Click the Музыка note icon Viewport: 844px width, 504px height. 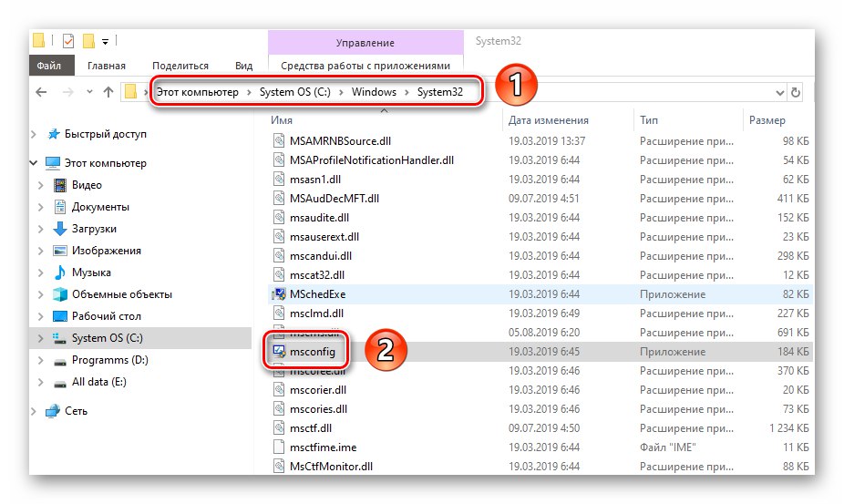coord(60,273)
